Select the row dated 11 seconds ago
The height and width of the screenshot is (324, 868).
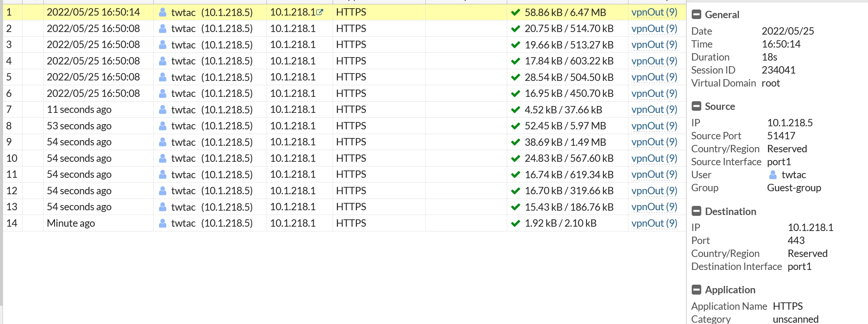344,109
